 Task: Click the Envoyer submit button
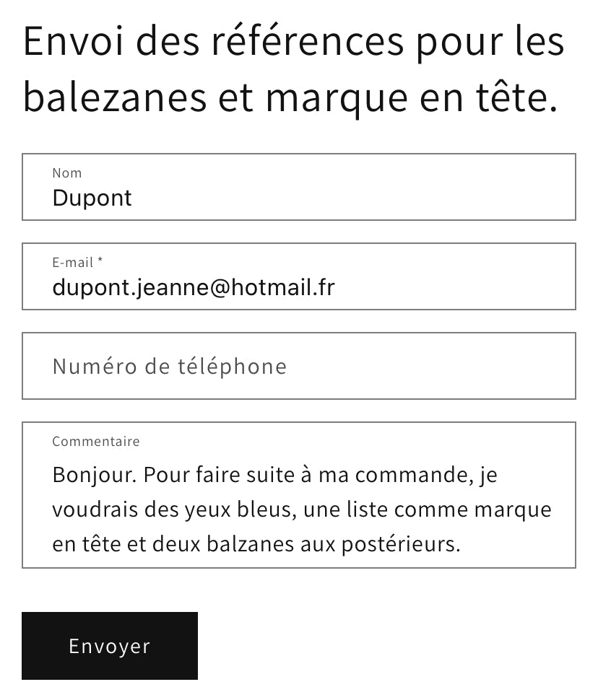pyautogui.click(x=109, y=646)
